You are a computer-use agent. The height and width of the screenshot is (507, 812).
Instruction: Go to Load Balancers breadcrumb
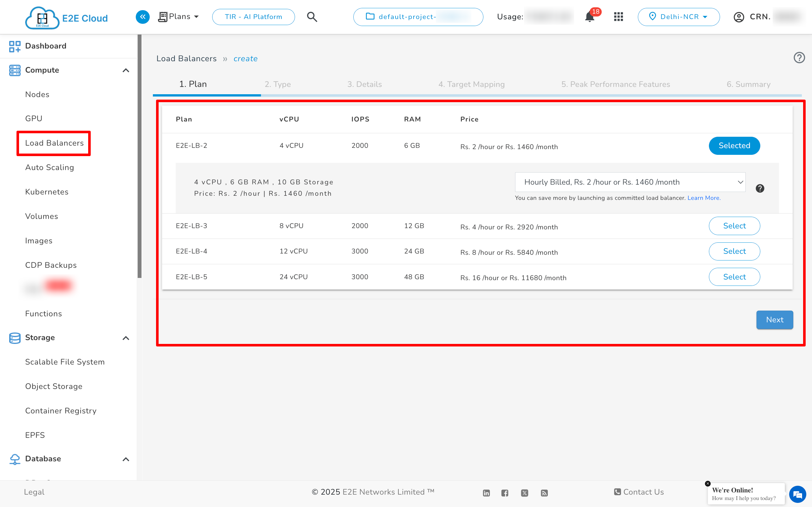coord(186,59)
